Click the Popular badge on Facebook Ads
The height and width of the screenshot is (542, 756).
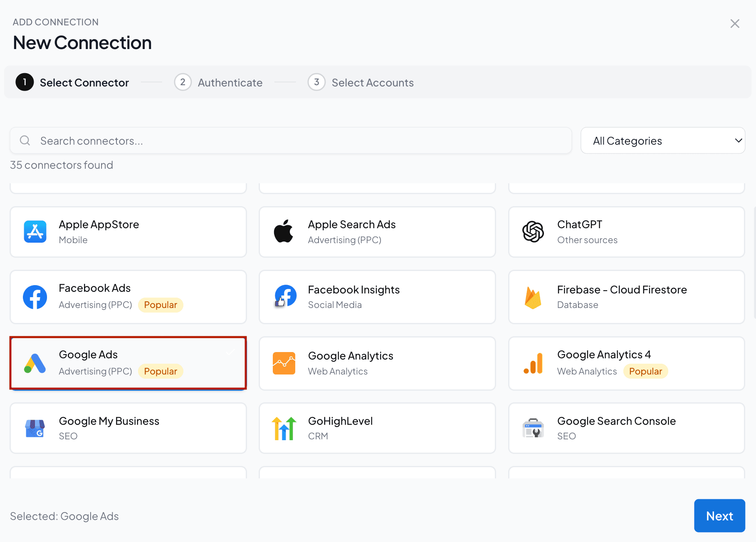point(161,305)
